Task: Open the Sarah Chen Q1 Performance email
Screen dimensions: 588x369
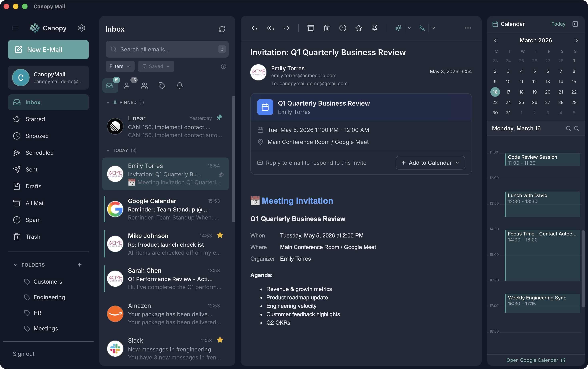Action: (x=166, y=279)
